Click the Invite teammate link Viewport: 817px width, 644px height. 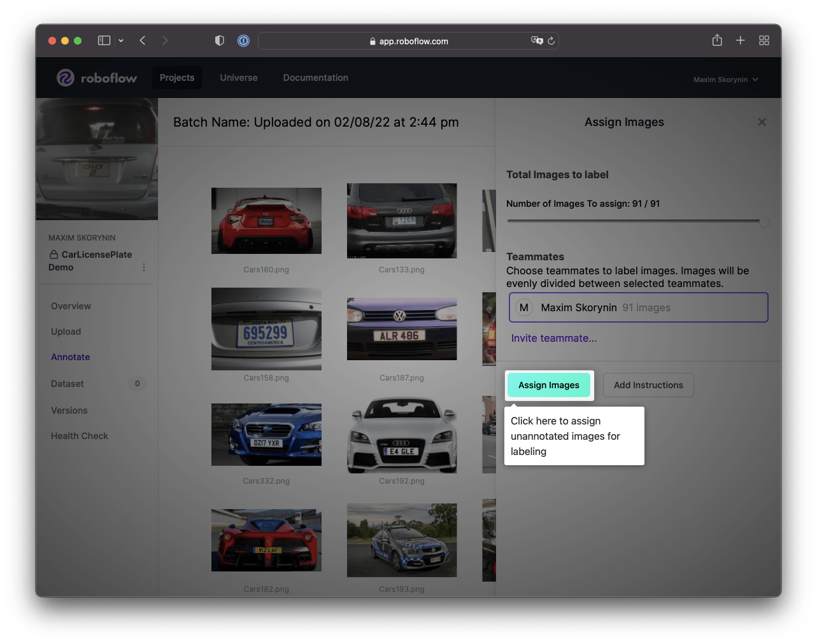pyautogui.click(x=554, y=338)
